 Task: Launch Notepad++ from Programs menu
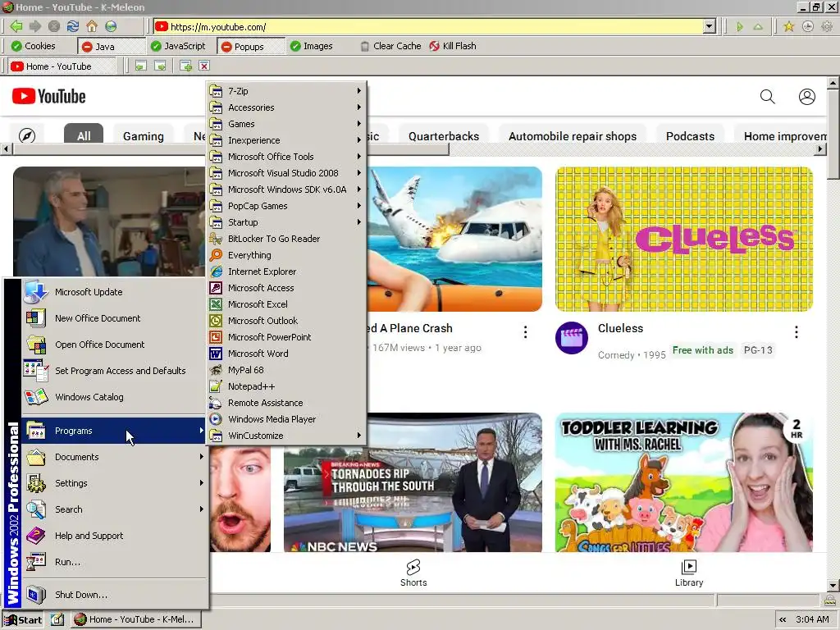pos(286,386)
